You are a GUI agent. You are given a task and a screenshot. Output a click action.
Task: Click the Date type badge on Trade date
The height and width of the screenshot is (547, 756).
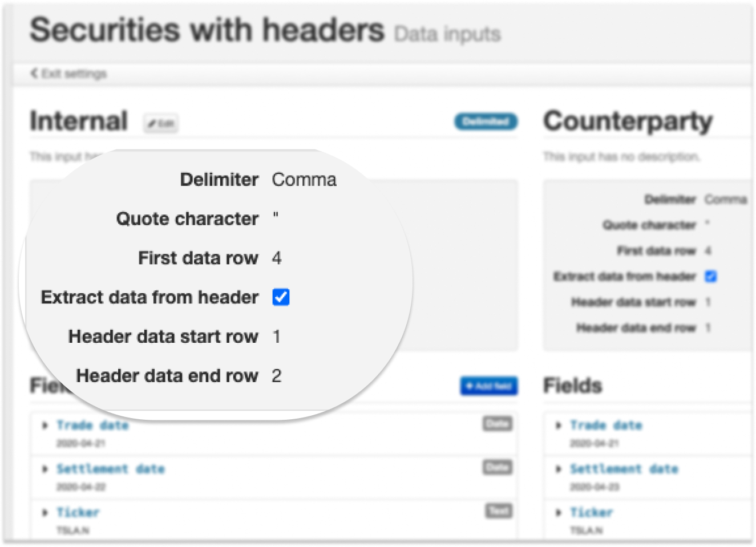(x=498, y=424)
